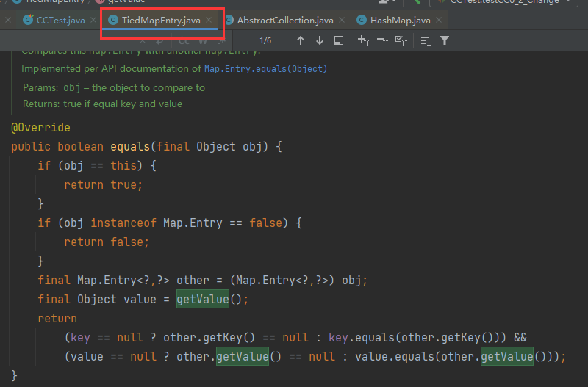Click the 1/6 match counter
This screenshot has height=387, width=588.
(x=265, y=40)
